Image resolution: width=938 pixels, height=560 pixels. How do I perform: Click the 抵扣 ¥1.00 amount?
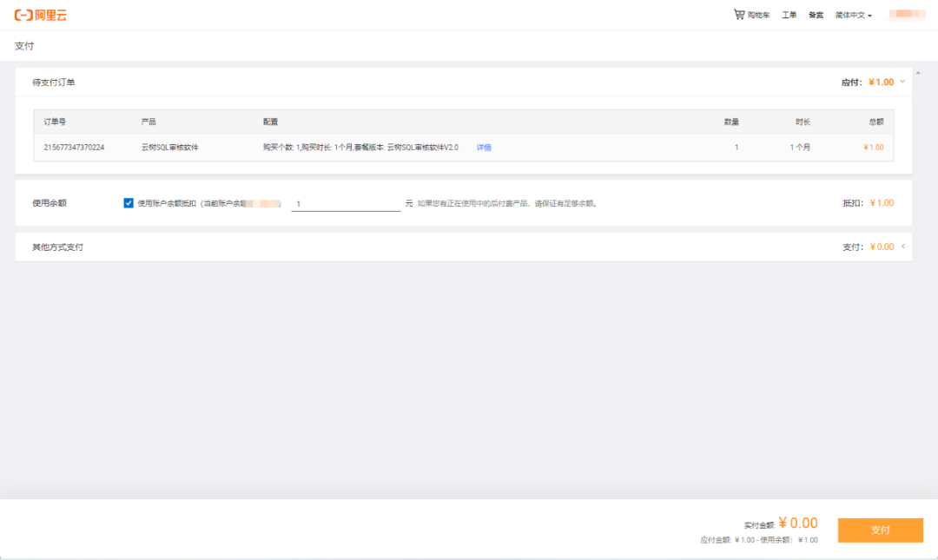(882, 203)
